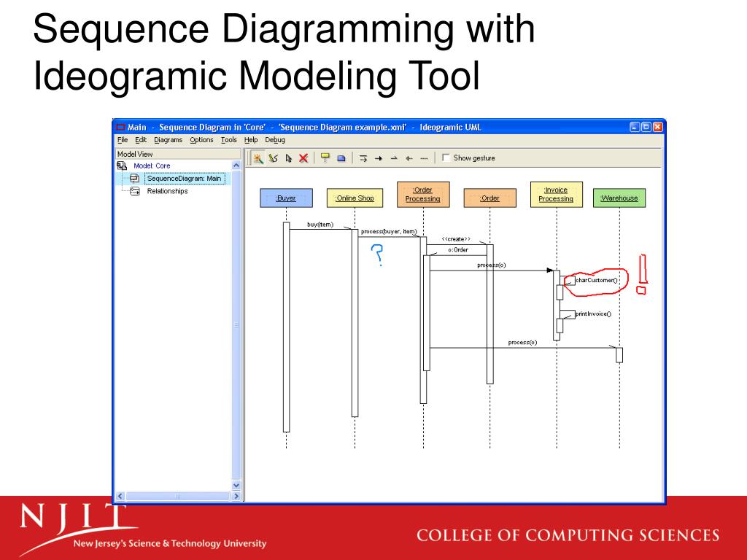Click process(o) label toward Invoice Processing
Screen dimensions: 747x560
click(x=492, y=265)
